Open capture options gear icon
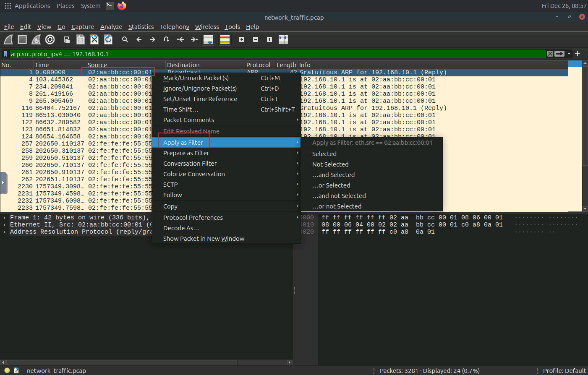 (x=50, y=39)
